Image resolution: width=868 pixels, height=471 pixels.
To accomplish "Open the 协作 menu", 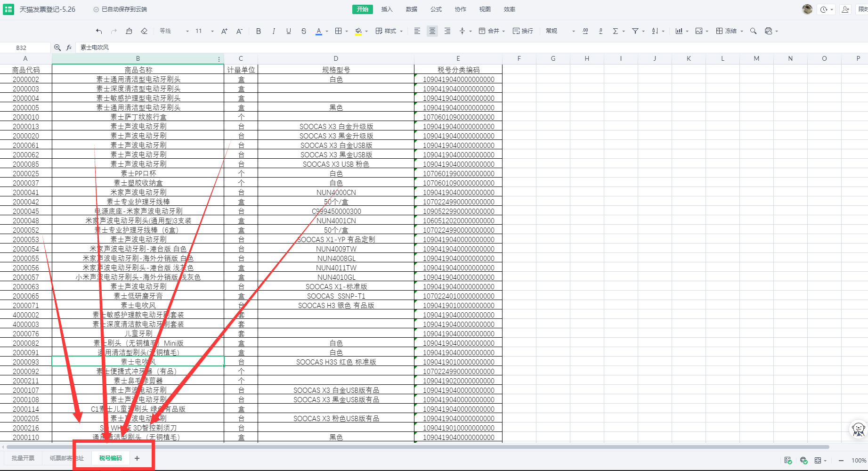I will click(461, 9).
